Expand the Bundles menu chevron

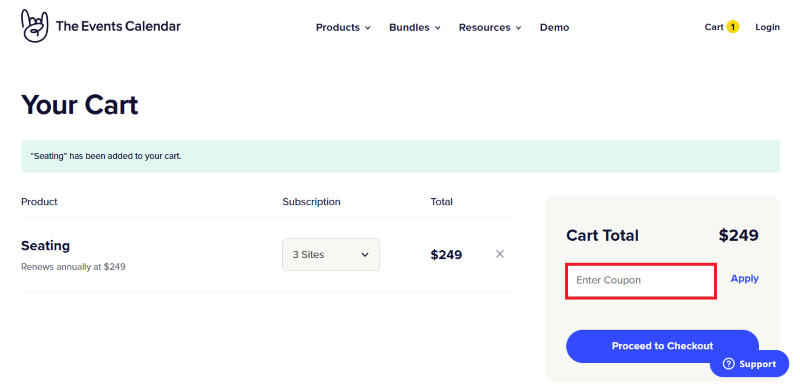coord(438,28)
